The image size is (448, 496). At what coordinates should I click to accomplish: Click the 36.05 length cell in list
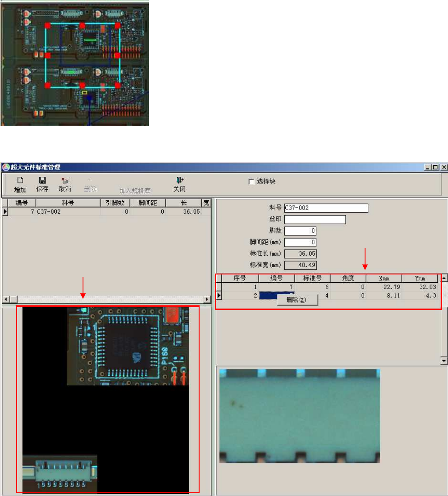pyautogui.click(x=183, y=212)
